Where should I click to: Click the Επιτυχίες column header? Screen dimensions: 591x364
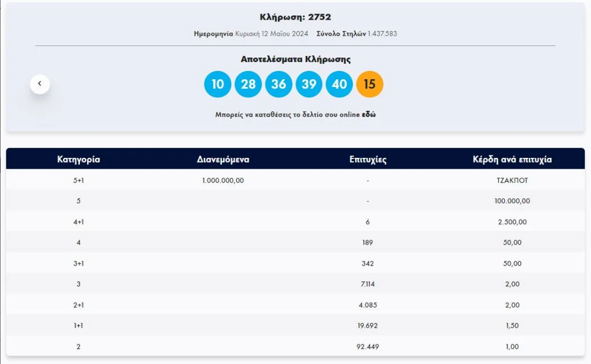[368, 159]
